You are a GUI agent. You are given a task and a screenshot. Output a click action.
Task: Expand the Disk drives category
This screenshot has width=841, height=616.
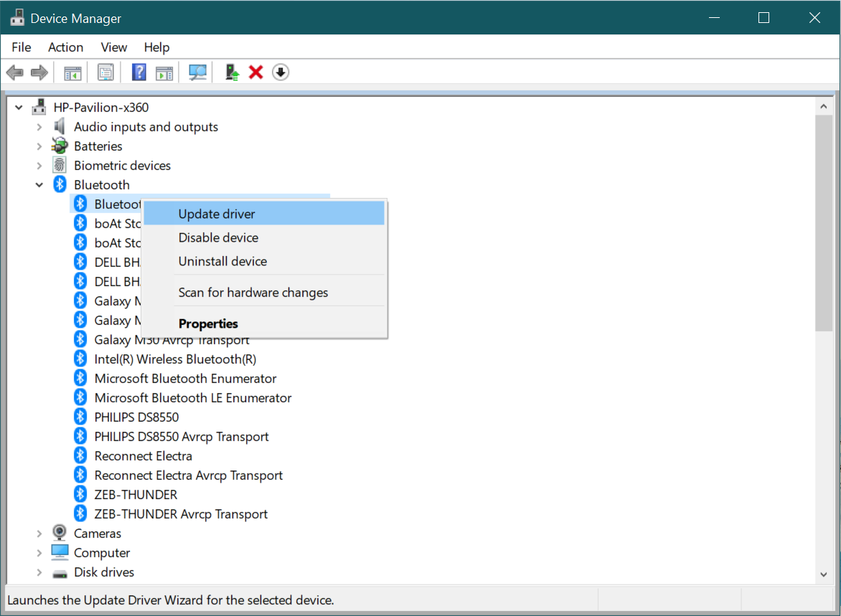[39, 572]
